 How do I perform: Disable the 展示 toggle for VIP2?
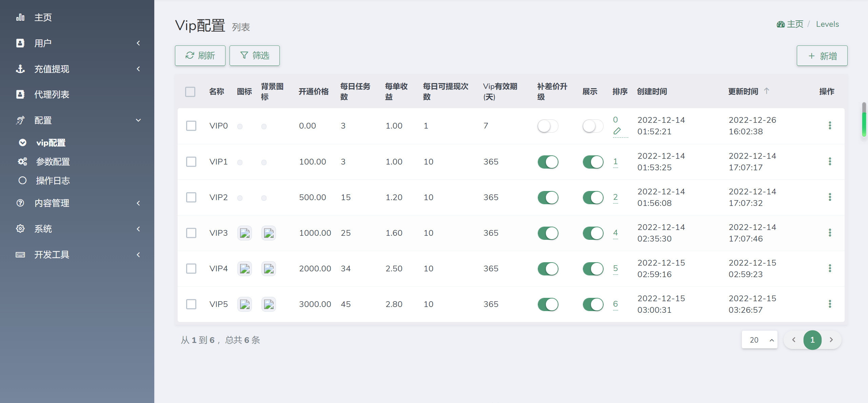593,197
